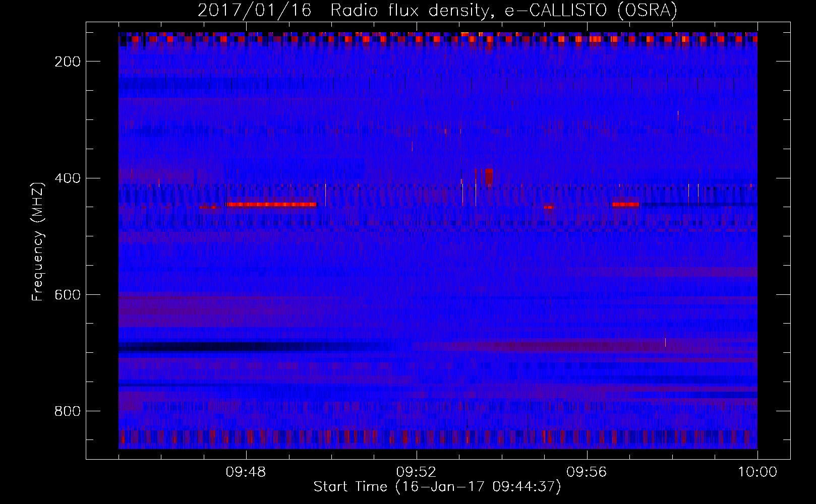Click the 200 frequency tick label
The width and height of the screenshot is (816, 504).
tap(68, 61)
